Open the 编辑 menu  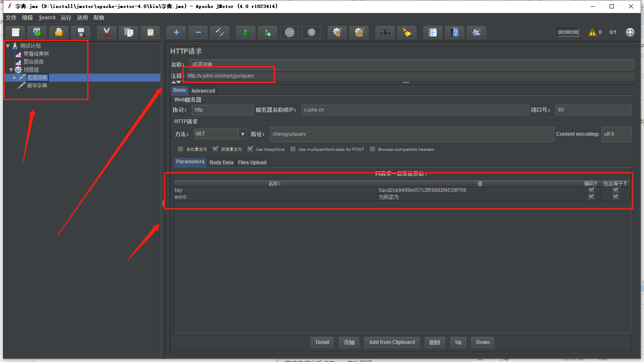coord(27,18)
